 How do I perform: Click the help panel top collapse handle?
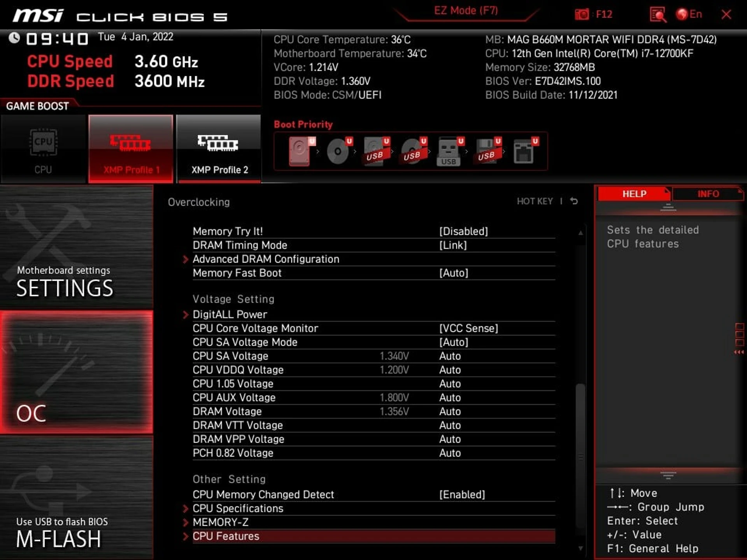pyautogui.click(x=668, y=207)
